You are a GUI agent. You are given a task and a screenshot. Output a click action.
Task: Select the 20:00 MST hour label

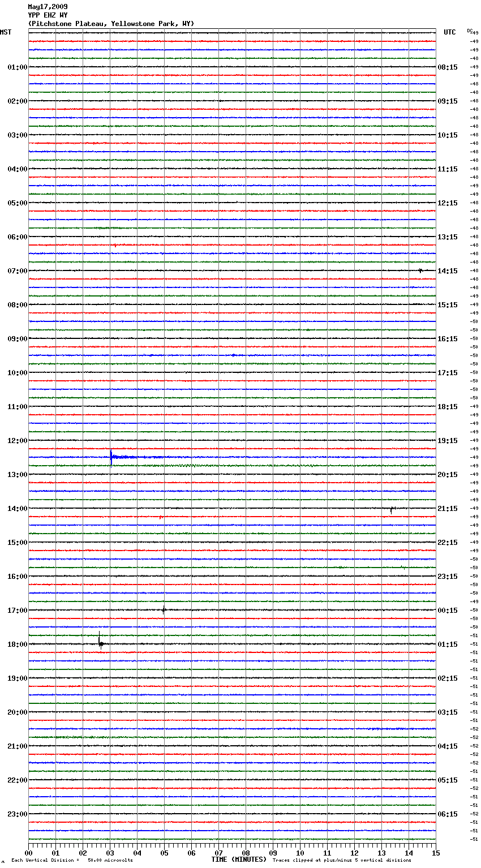coord(18,712)
